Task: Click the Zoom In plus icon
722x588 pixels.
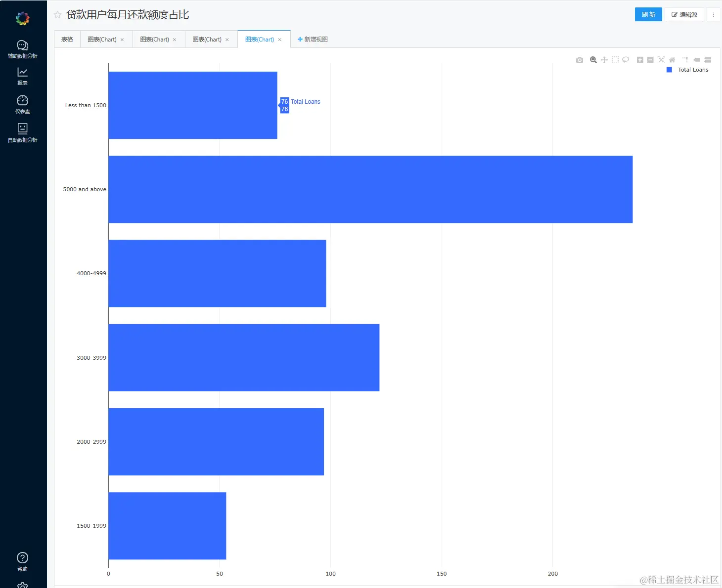Action: click(x=640, y=60)
